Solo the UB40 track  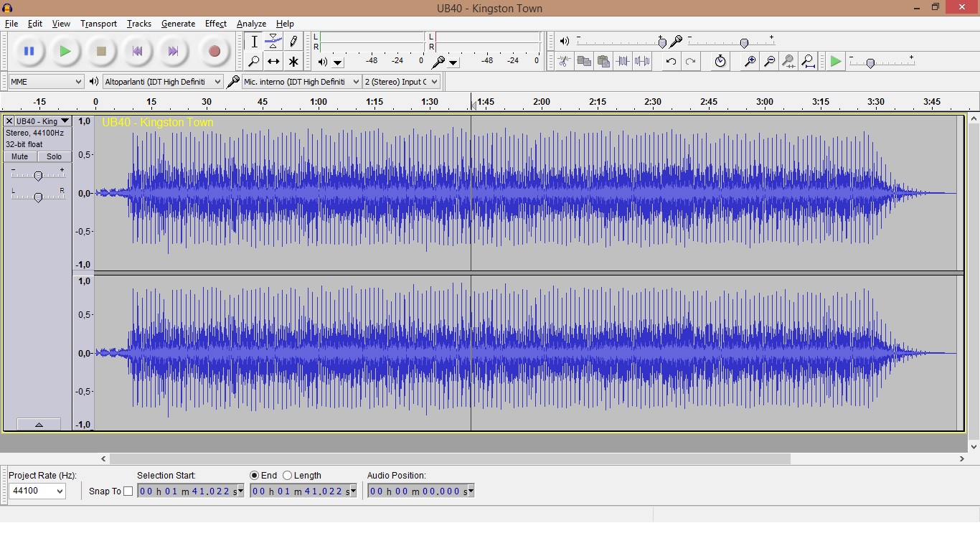point(54,156)
